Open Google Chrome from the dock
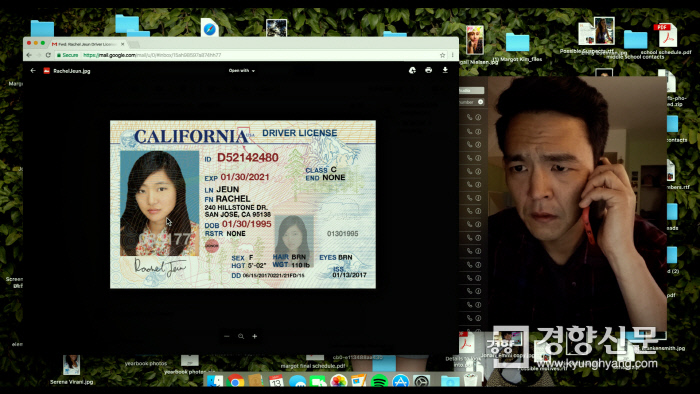Screen dimensions: 700x394 pyautogui.click(x=236, y=382)
